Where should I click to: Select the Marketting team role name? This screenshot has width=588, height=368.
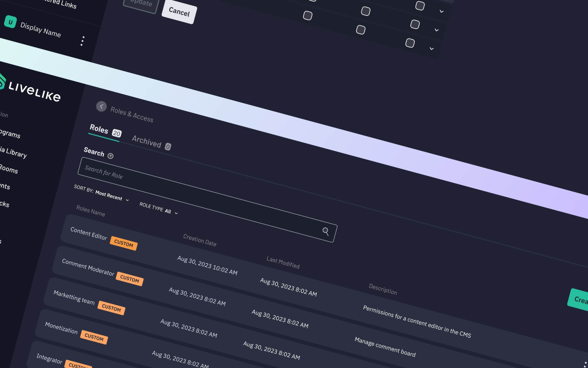tap(74, 297)
